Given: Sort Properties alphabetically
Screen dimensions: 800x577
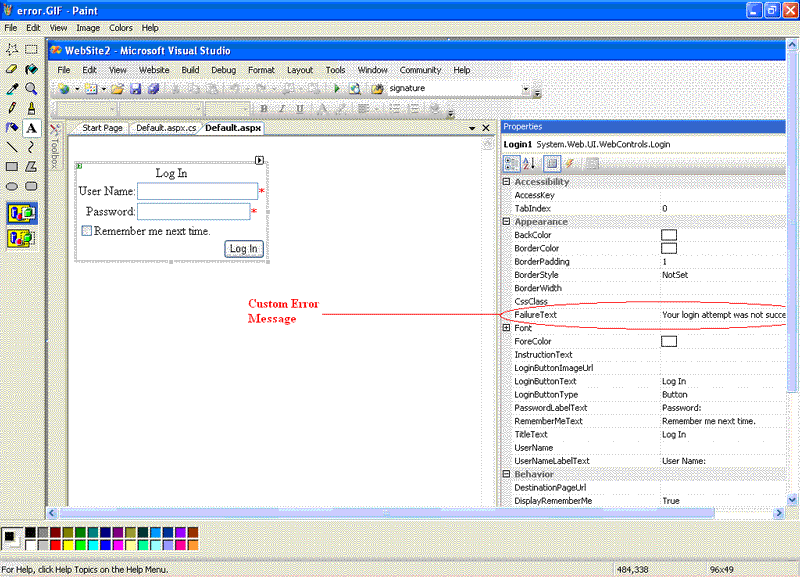Looking at the screenshot, I should click(x=529, y=164).
